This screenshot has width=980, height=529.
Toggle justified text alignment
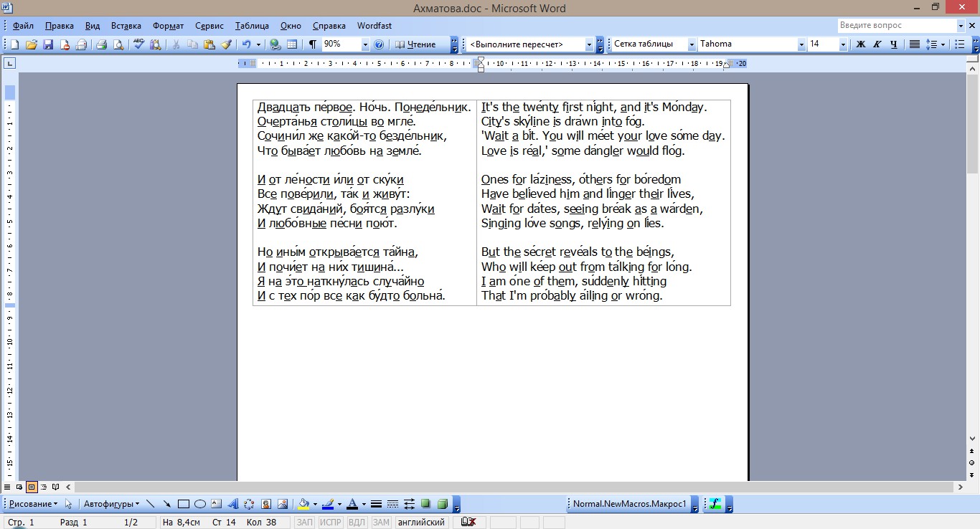pyautogui.click(x=915, y=44)
